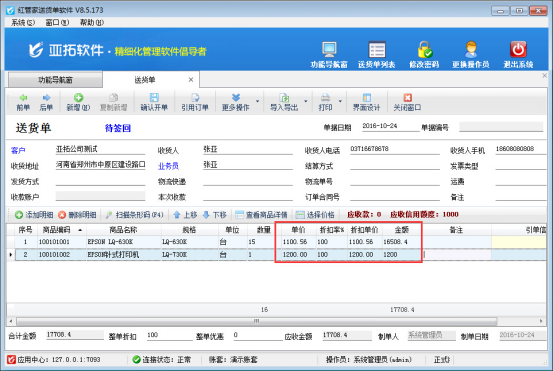Click the 关闭窗口 red X toolbar icon

click(x=408, y=98)
